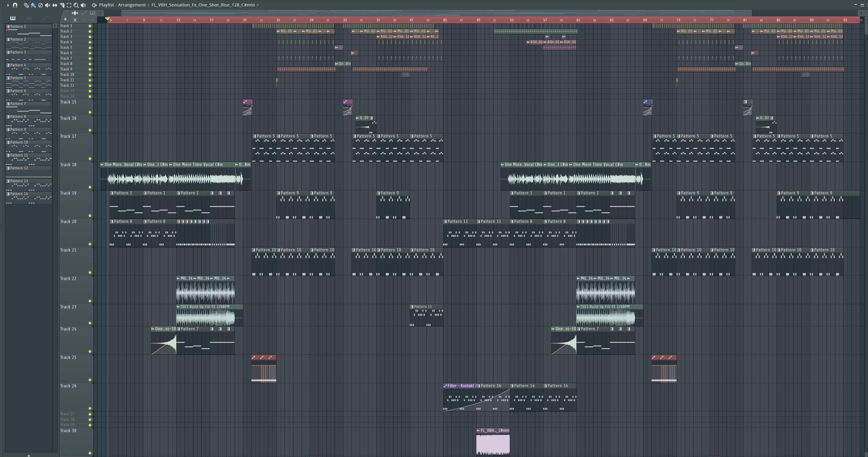The height and width of the screenshot is (457, 868).
Task: Select the Zoom magnifier tool
Action: pyautogui.click(x=76, y=5)
